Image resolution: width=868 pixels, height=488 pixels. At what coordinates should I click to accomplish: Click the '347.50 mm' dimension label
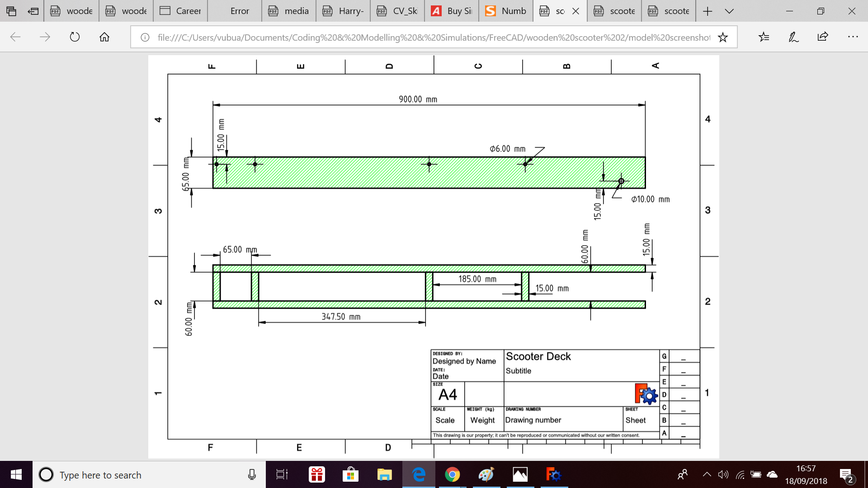[341, 317]
